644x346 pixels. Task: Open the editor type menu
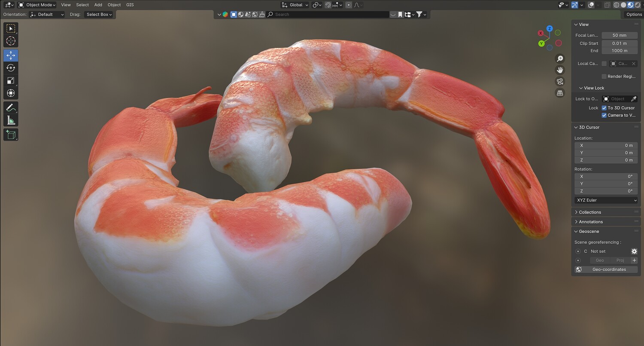(x=9, y=5)
